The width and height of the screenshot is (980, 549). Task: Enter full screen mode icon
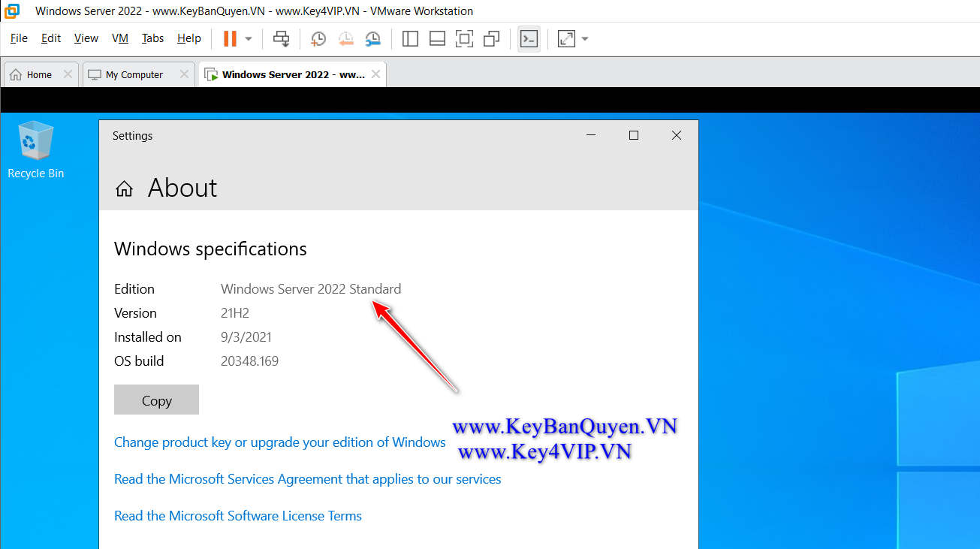click(x=465, y=38)
